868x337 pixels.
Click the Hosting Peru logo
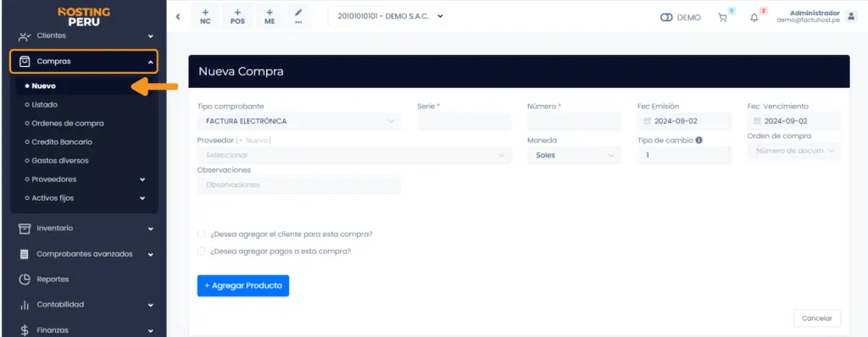(84, 17)
